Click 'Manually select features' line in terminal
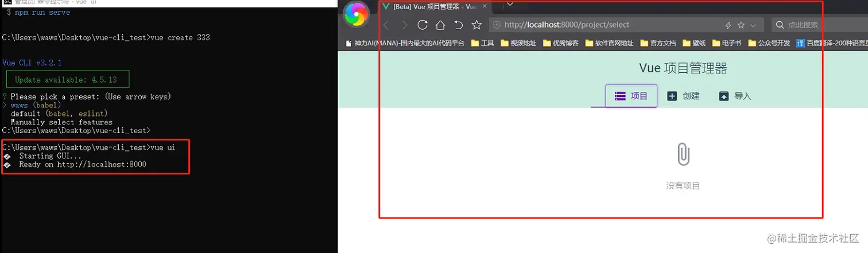Screen dimensions: 868x253 pyautogui.click(x=61, y=122)
